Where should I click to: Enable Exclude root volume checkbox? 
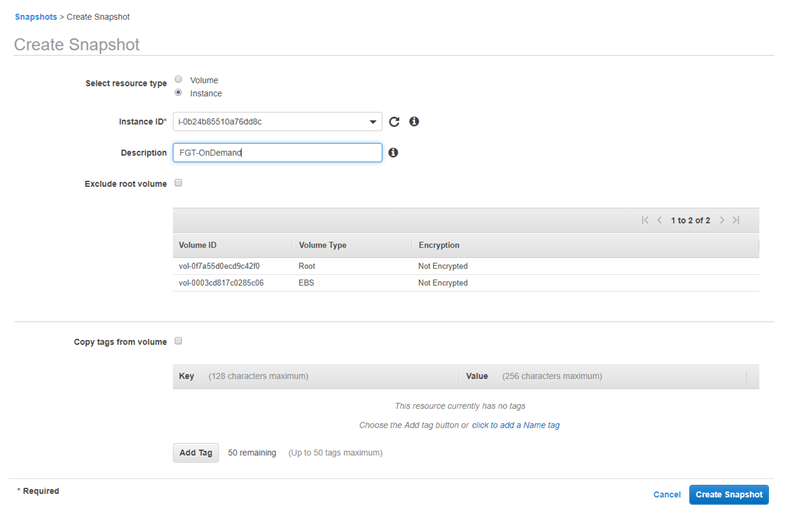[178, 183]
